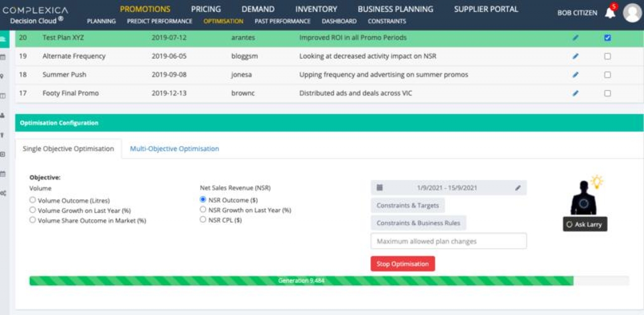This screenshot has height=315, width=644.
Task: Switch to Multi-Objective Optimisation tab
Action: click(174, 148)
